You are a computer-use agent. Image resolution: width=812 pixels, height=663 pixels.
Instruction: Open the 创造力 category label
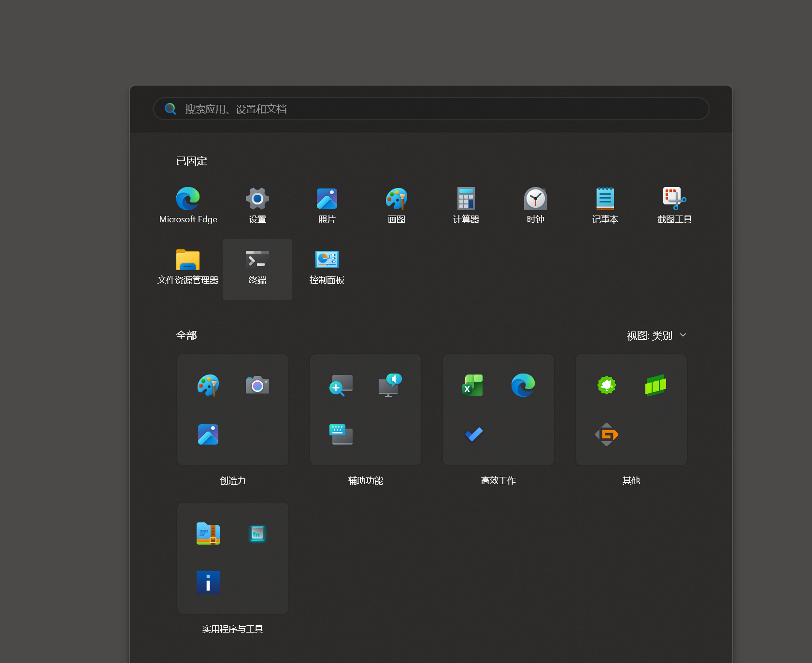click(233, 481)
